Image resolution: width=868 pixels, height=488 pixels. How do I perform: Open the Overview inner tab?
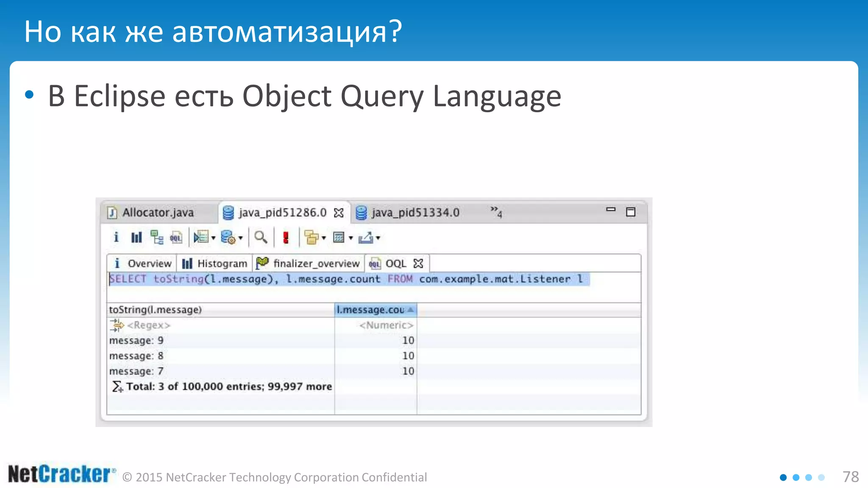142,263
